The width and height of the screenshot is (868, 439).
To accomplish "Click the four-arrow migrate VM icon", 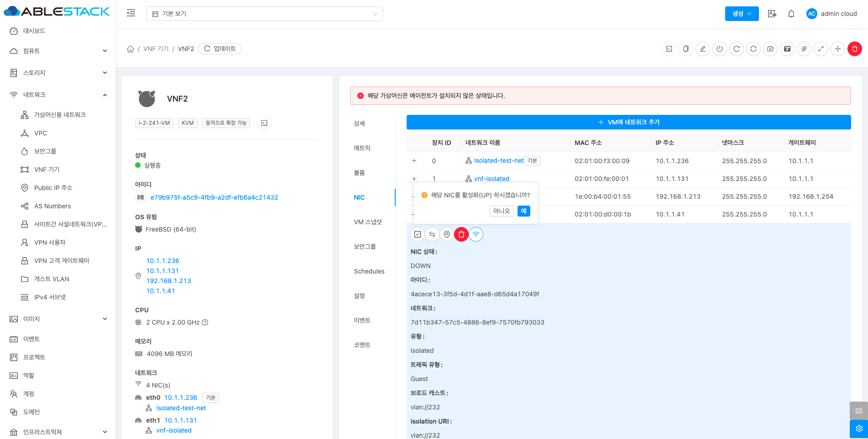I will [837, 49].
